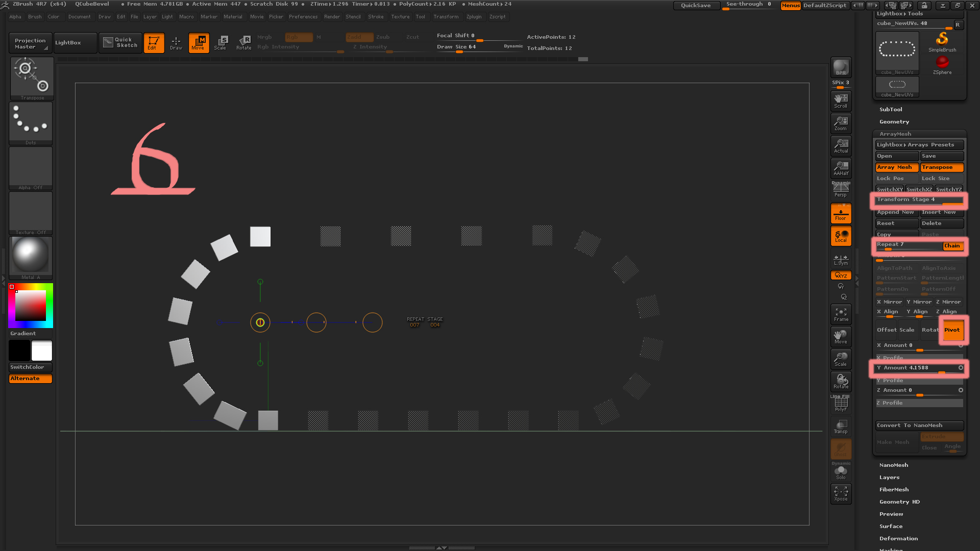
Task: Open the Transform menu
Action: click(446, 17)
